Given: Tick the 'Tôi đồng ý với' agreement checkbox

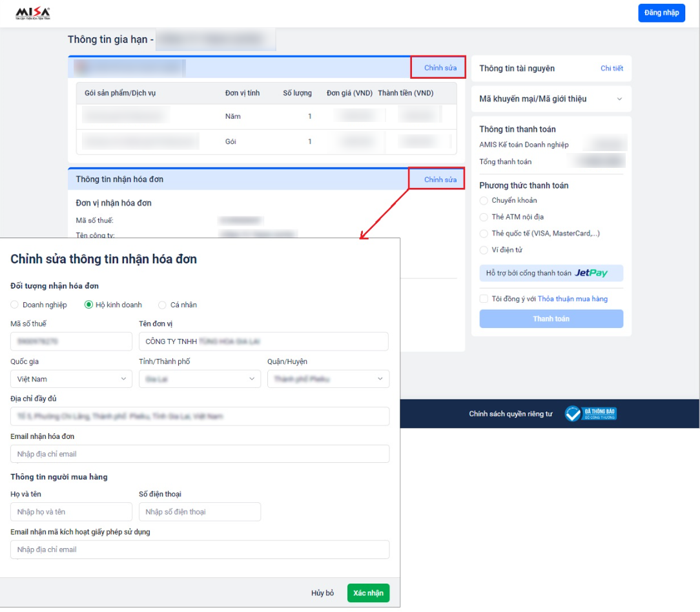Looking at the screenshot, I should click(x=484, y=299).
